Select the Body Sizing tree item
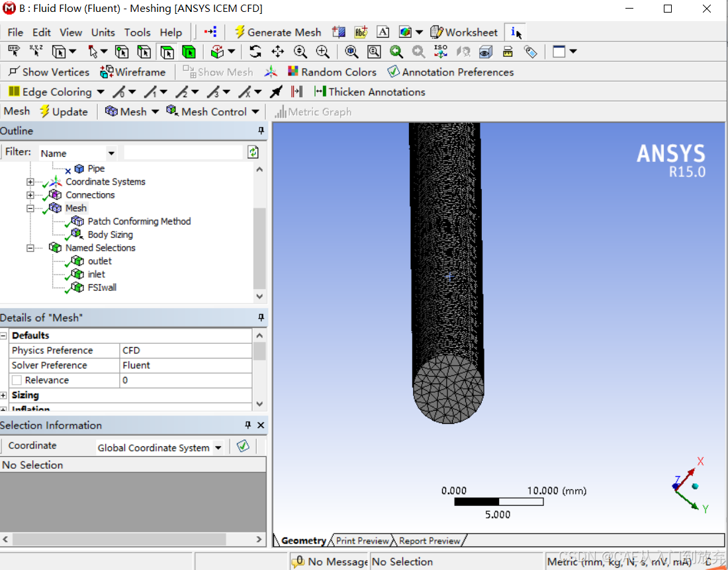 click(110, 235)
